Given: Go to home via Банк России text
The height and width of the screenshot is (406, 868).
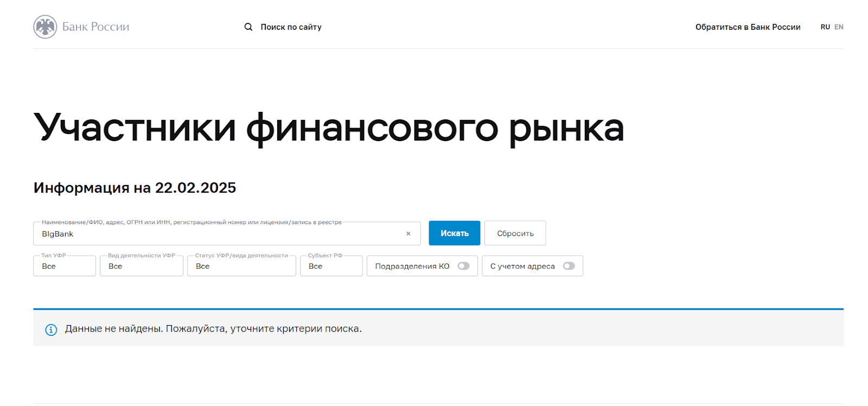Looking at the screenshot, I should tap(95, 27).
